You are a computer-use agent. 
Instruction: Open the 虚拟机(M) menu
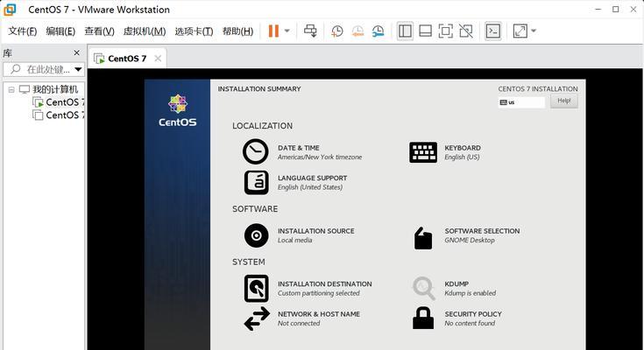pyautogui.click(x=145, y=31)
